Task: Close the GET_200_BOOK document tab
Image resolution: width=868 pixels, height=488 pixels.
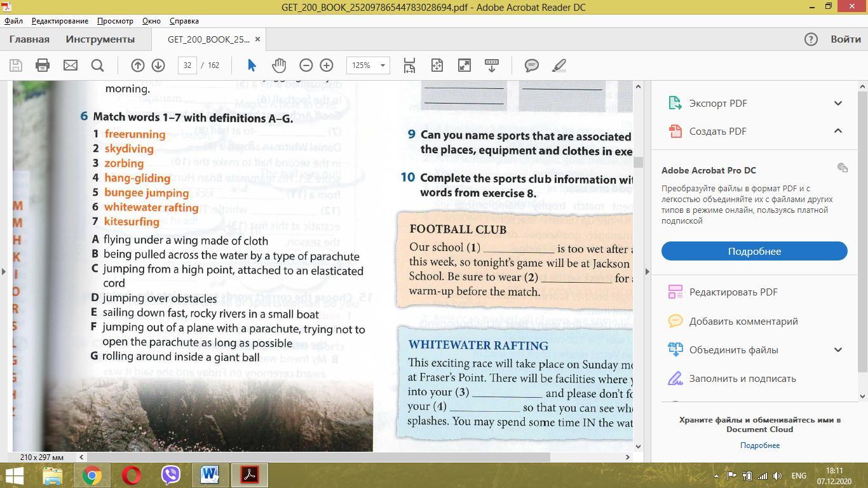Action: [x=257, y=39]
